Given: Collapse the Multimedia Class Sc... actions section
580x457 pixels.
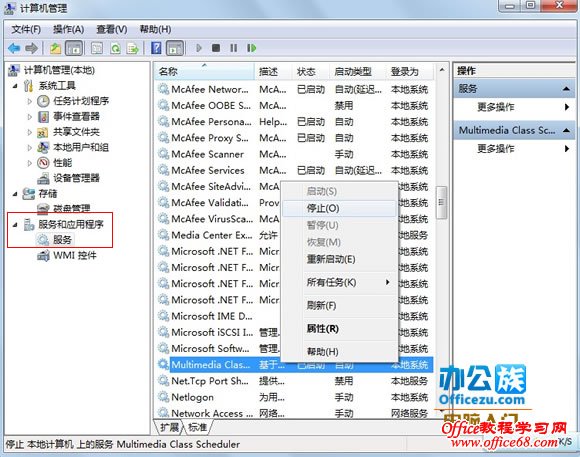Looking at the screenshot, I should (566, 131).
